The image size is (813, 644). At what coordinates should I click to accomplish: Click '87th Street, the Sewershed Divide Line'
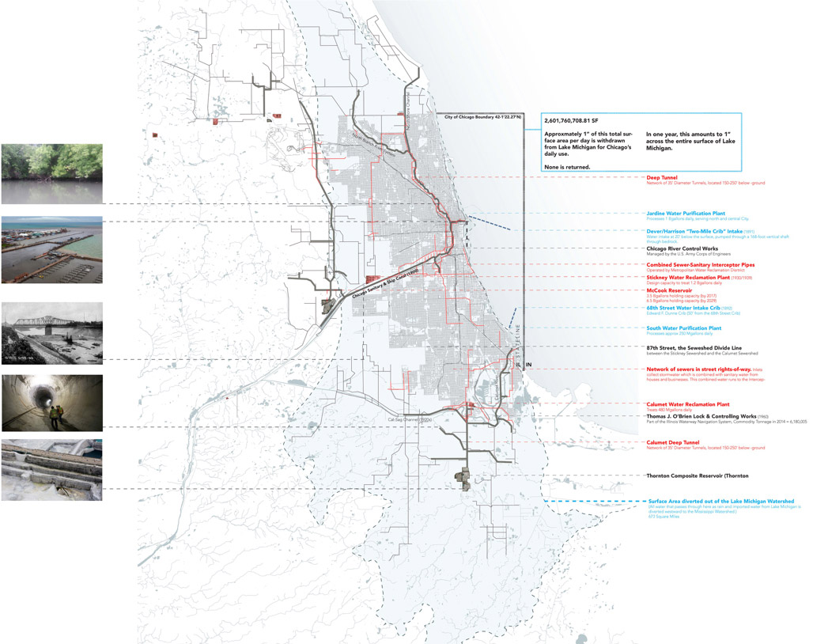click(x=694, y=348)
